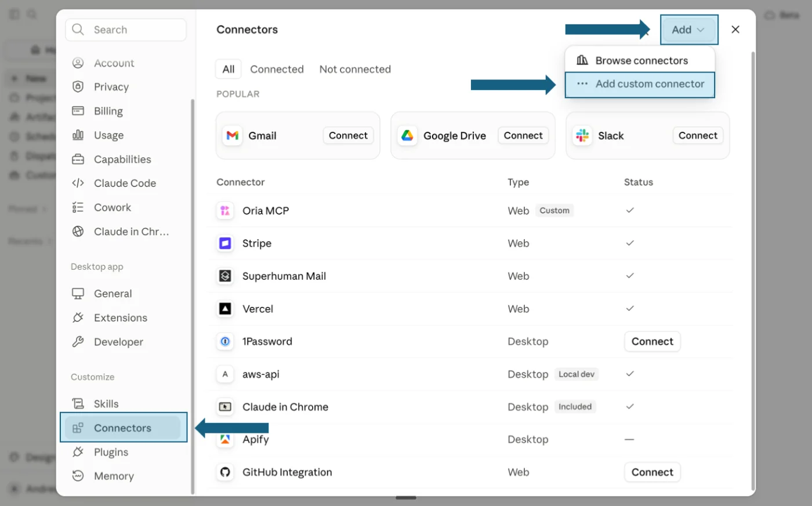This screenshot has width=812, height=506.
Task: Click the Vercel status checkmark
Action: [x=630, y=308]
